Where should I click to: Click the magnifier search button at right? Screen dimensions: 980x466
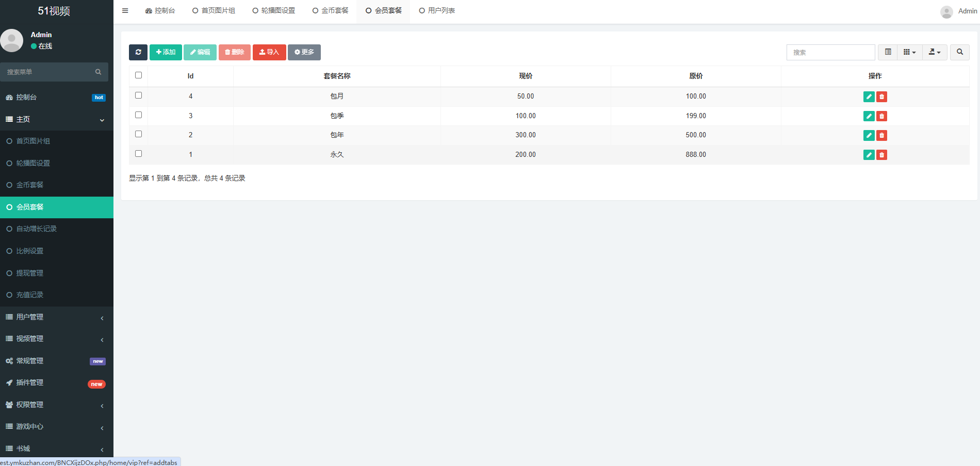(x=959, y=52)
